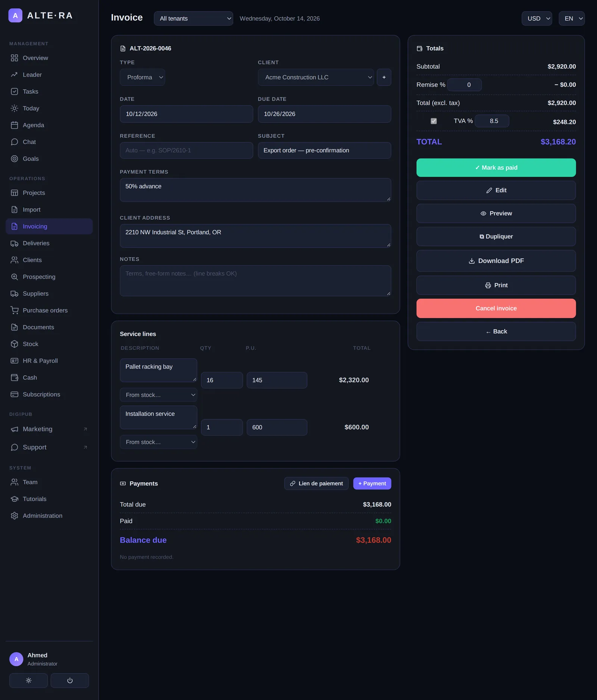This screenshot has height=700, width=597.
Task: Open From stock dropdown under Installation service
Action: coord(159,442)
